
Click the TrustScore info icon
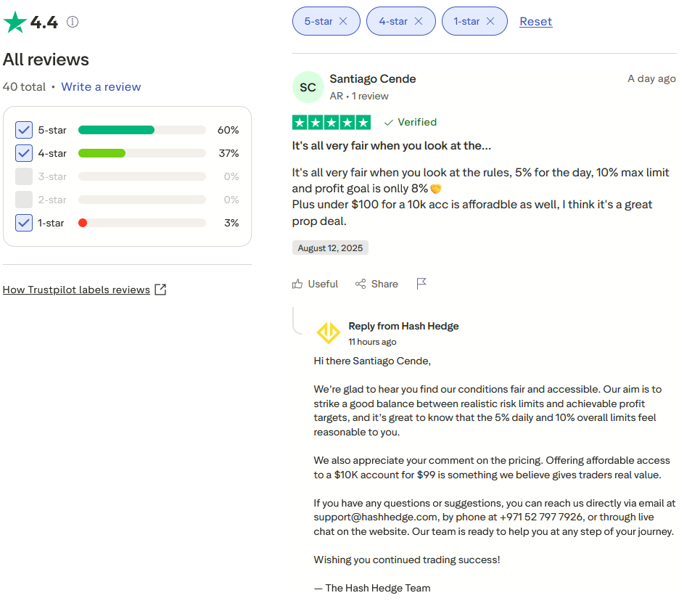pos(73,22)
